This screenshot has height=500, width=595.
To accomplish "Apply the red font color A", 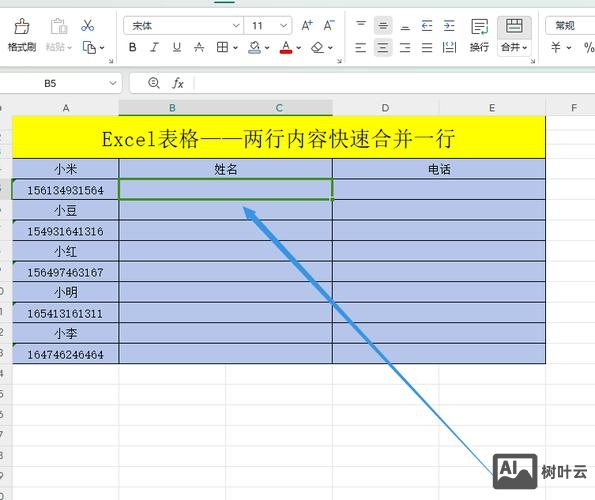I will point(286,47).
